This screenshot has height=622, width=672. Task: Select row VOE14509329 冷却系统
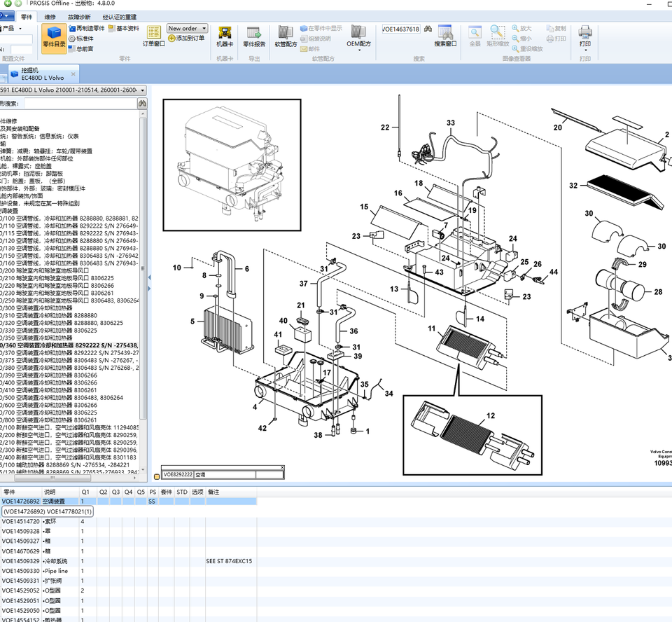(129, 561)
